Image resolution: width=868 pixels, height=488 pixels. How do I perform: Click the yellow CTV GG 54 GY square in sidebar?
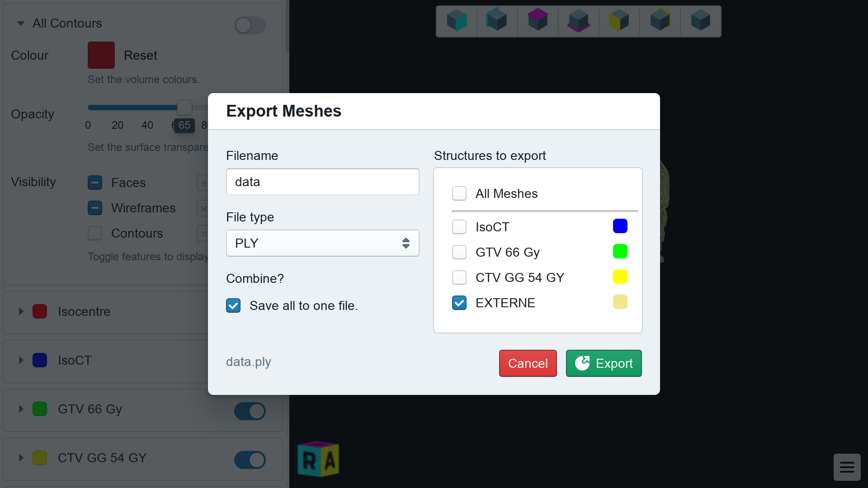coord(40,458)
